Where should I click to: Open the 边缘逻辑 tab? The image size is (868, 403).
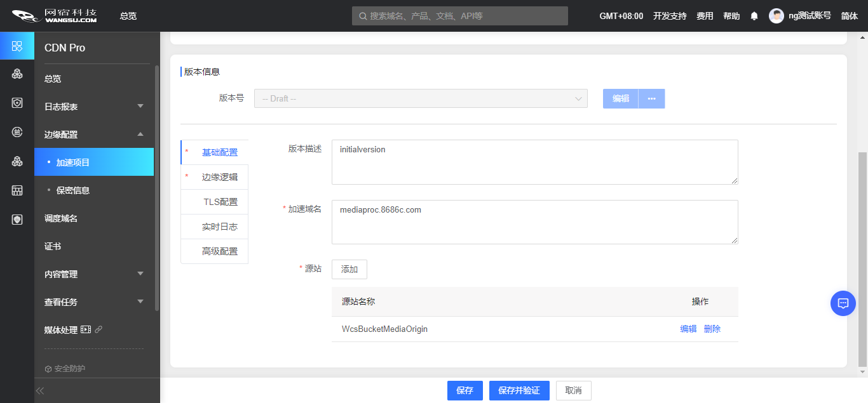click(220, 177)
